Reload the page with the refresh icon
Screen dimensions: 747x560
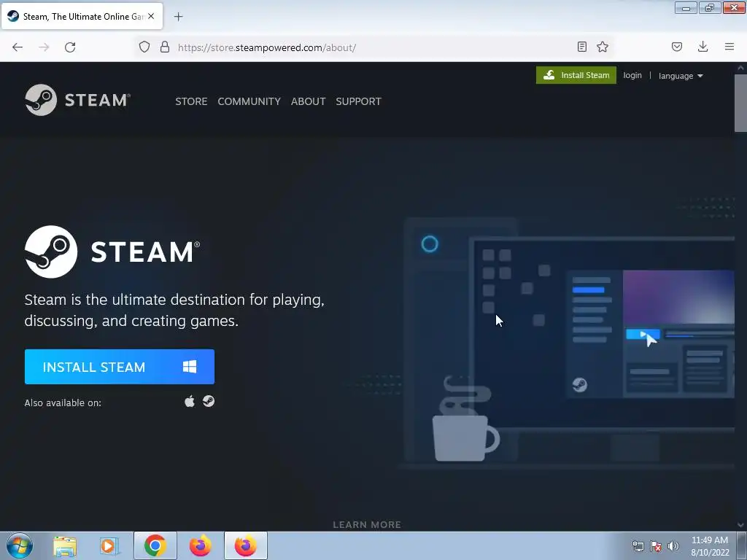pos(70,47)
